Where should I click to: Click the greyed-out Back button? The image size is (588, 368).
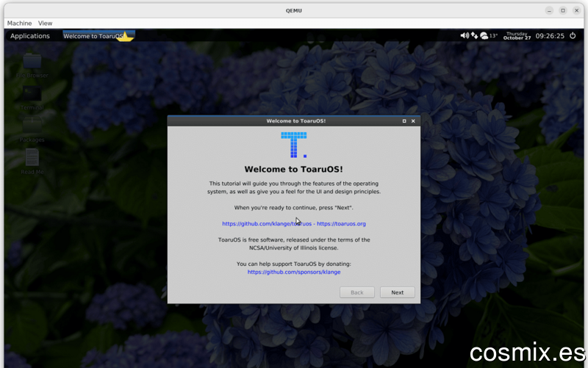pyautogui.click(x=357, y=292)
